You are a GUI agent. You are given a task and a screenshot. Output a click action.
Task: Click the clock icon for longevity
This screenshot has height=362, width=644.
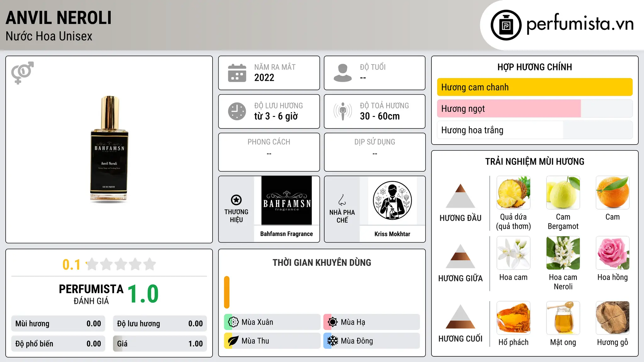coord(237,111)
